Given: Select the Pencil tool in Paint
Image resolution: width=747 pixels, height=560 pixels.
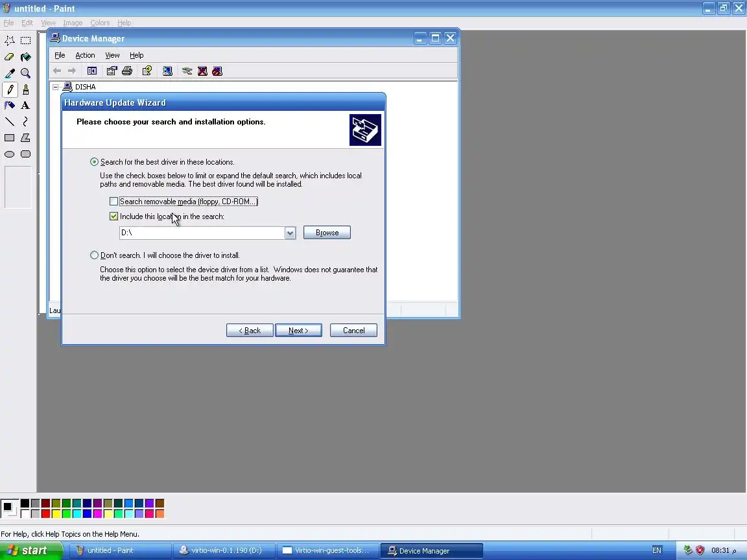Looking at the screenshot, I should [10, 89].
